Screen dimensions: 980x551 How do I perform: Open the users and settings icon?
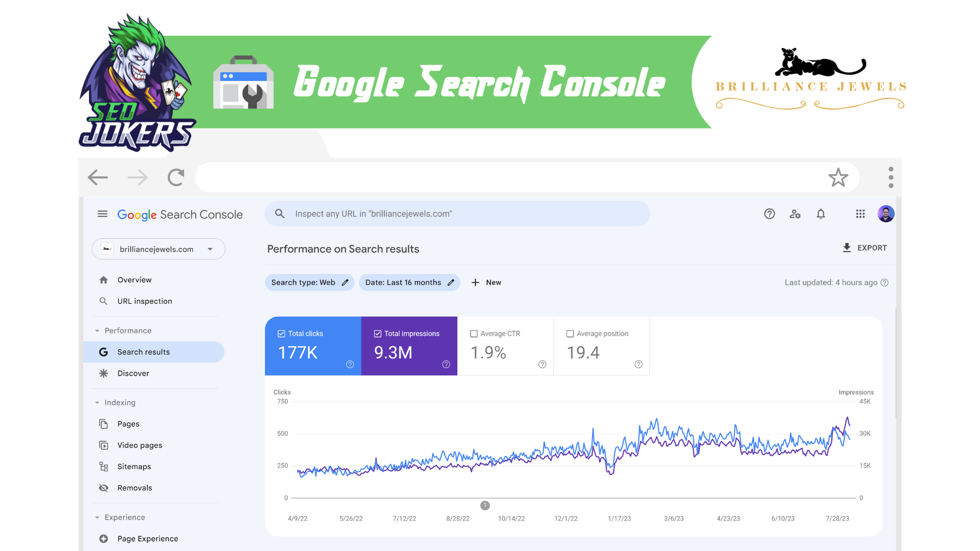click(795, 214)
